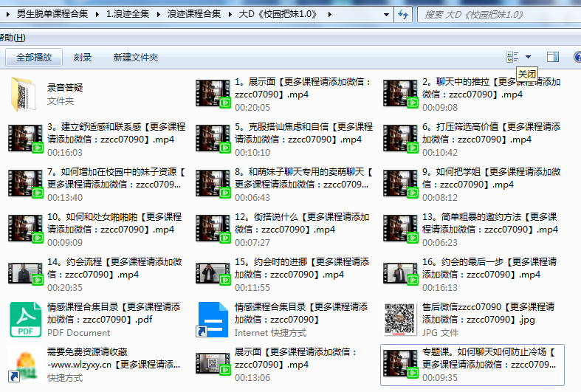The height and width of the screenshot is (392, 581).
Task: Select video icon for 7。如何增加在校园中的妹子资源
Action: click(x=25, y=183)
